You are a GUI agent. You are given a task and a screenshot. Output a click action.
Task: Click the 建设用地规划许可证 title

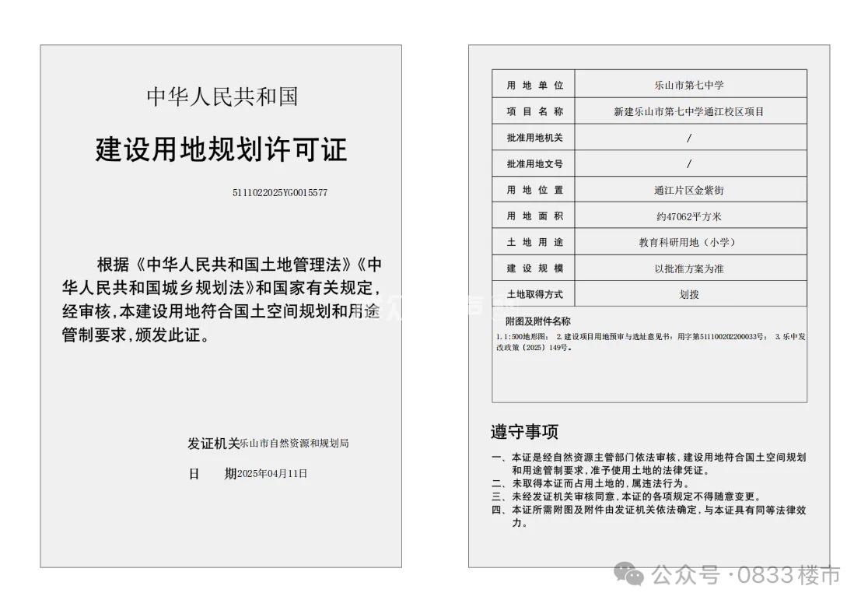coord(221,149)
